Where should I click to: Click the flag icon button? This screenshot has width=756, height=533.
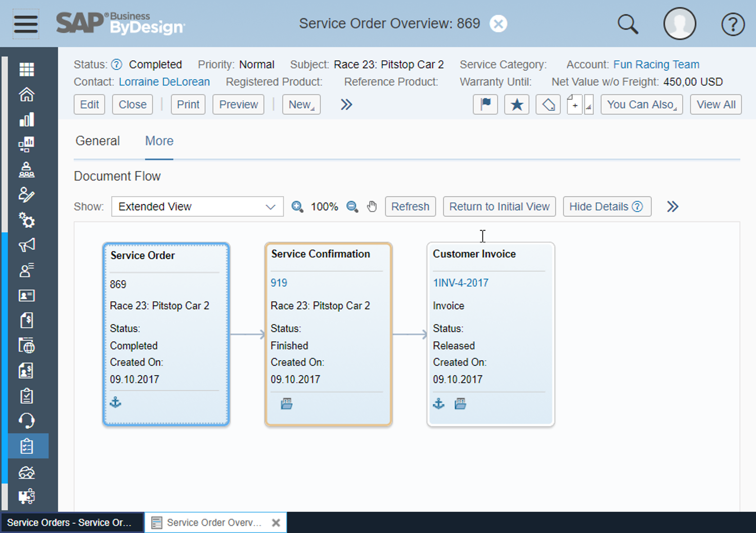[x=485, y=104]
